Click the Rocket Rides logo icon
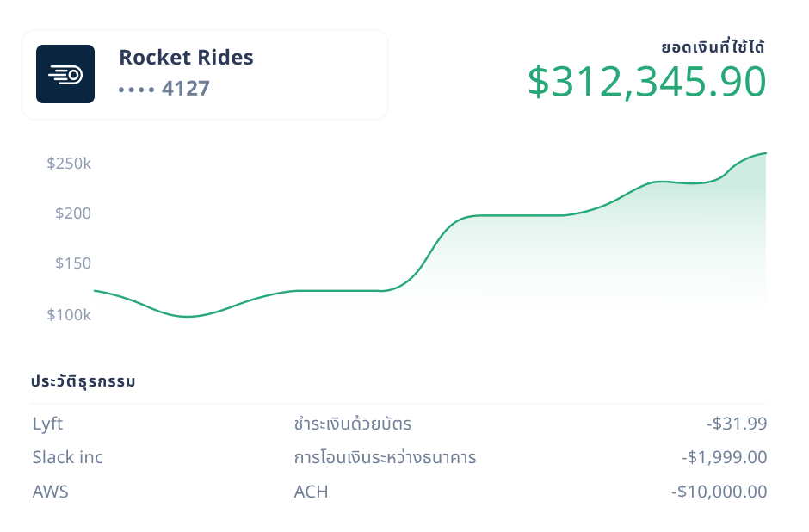Viewport: 809px width, 532px height. click(65, 74)
